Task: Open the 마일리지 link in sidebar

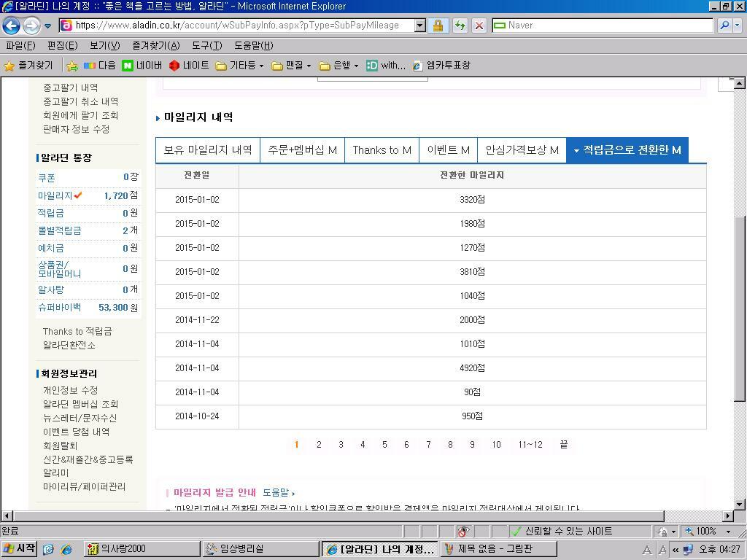Action: click(x=55, y=195)
